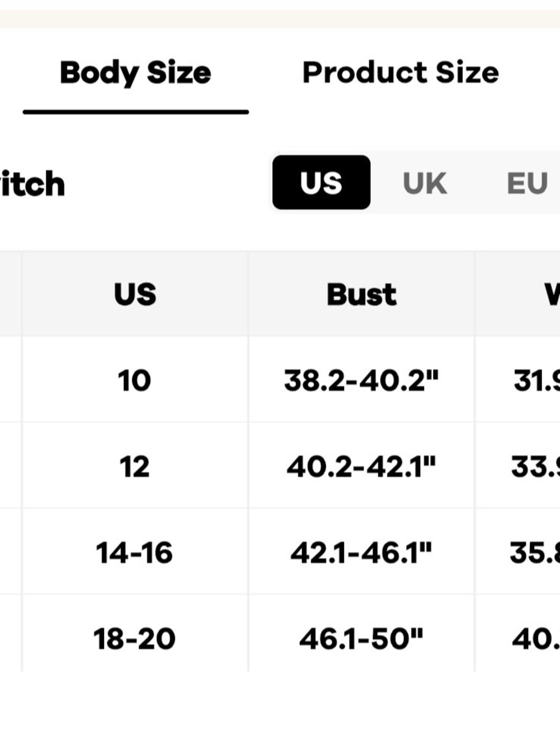Click bust measurement 38.2-40.2"
The height and width of the screenshot is (747, 560).
pyautogui.click(x=361, y=381)
